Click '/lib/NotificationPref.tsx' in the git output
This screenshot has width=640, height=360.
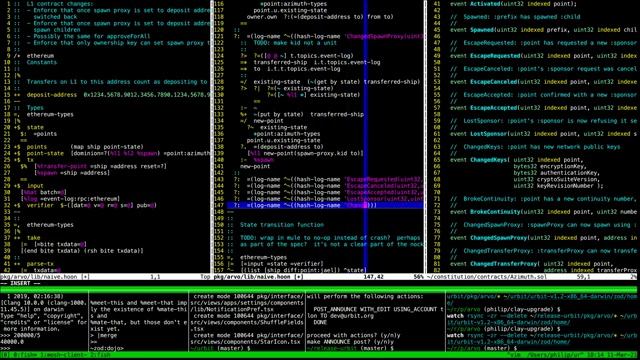tap(232, 309)
